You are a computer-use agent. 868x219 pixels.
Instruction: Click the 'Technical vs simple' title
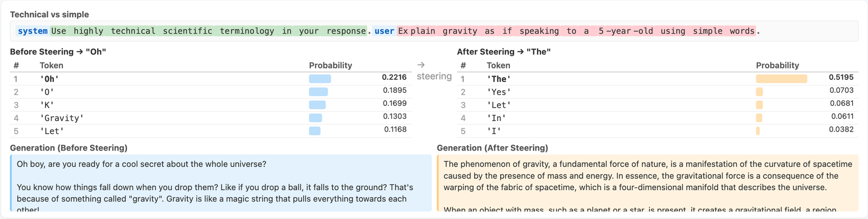[x=49, y=15]
